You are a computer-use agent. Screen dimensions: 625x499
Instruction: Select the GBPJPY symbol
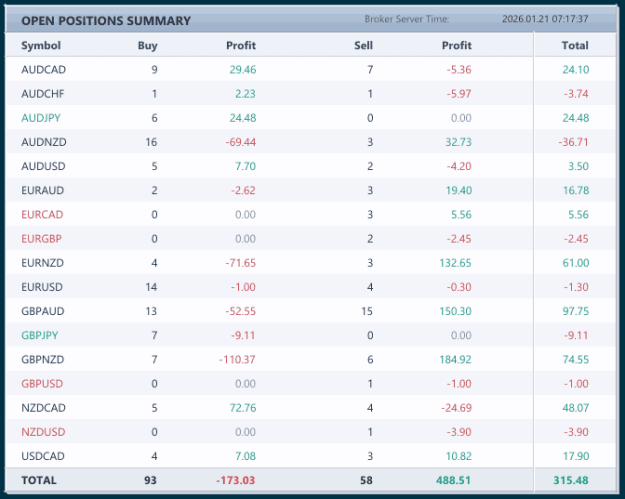point(39,335)
